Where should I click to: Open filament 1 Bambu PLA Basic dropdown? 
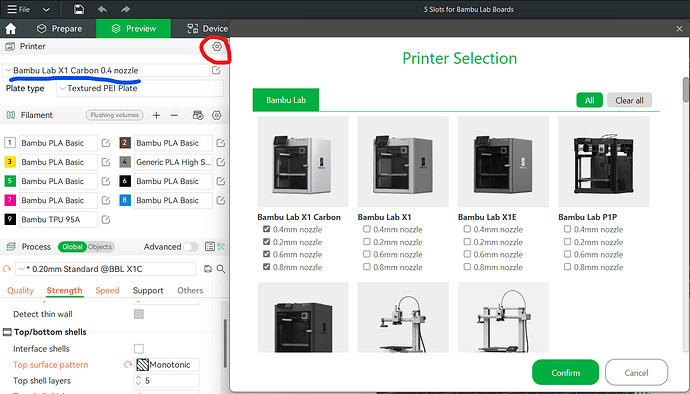(58, 143)
